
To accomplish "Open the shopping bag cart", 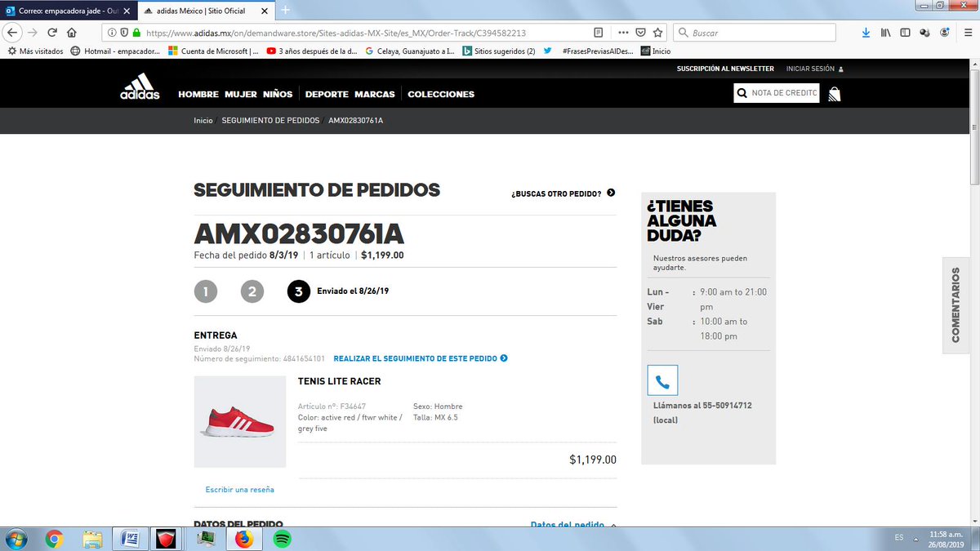I will tap(834, 94).
